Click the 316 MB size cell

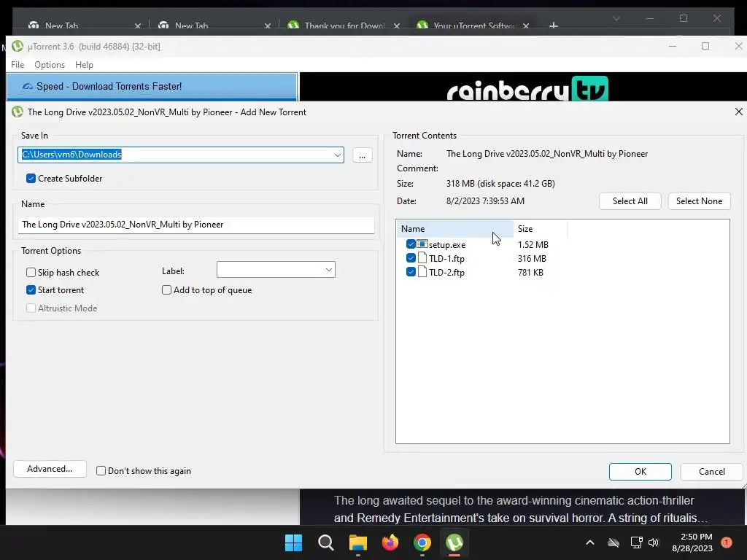(532, 259)
